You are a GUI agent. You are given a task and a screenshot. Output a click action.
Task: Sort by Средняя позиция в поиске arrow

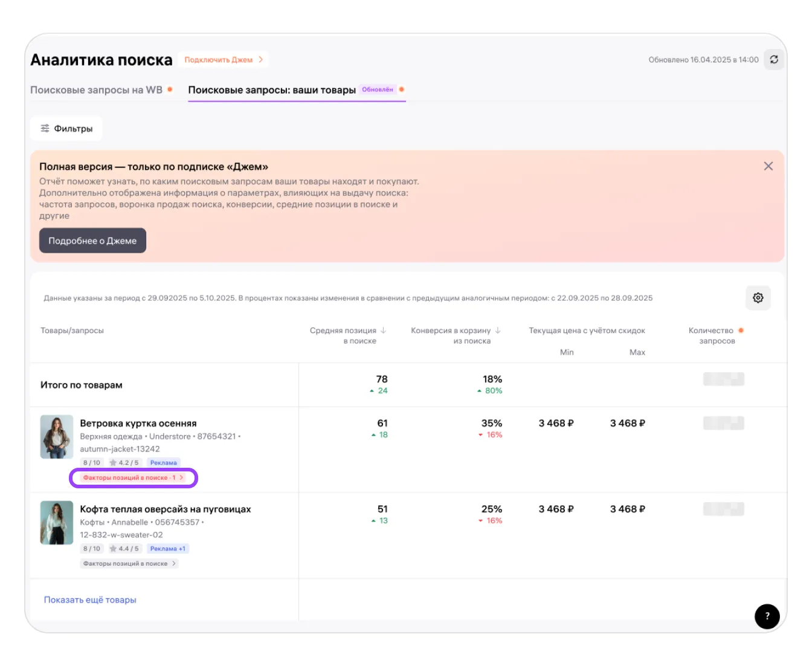point(383,331)
